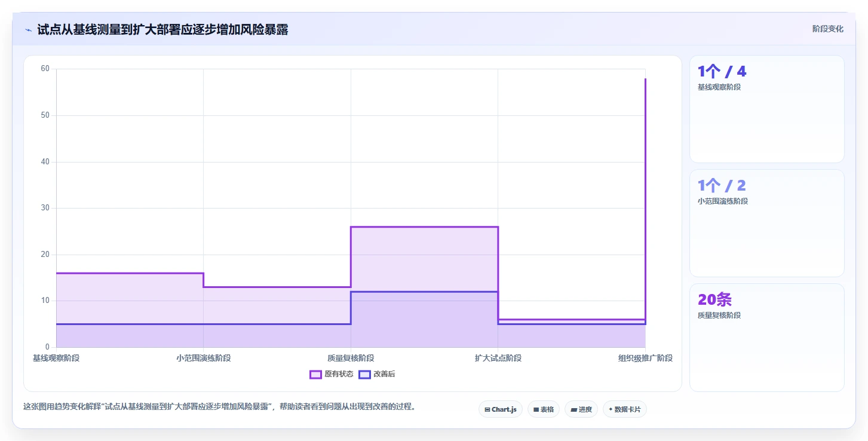Open the 20条 质量复核阶段 card
868x441 pixels.
766,337
